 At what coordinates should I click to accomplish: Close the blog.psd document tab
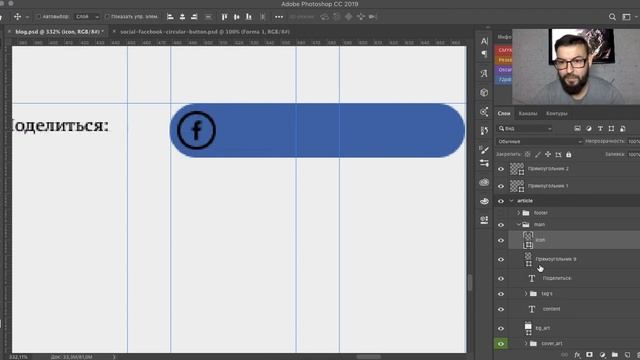(9, 31)
